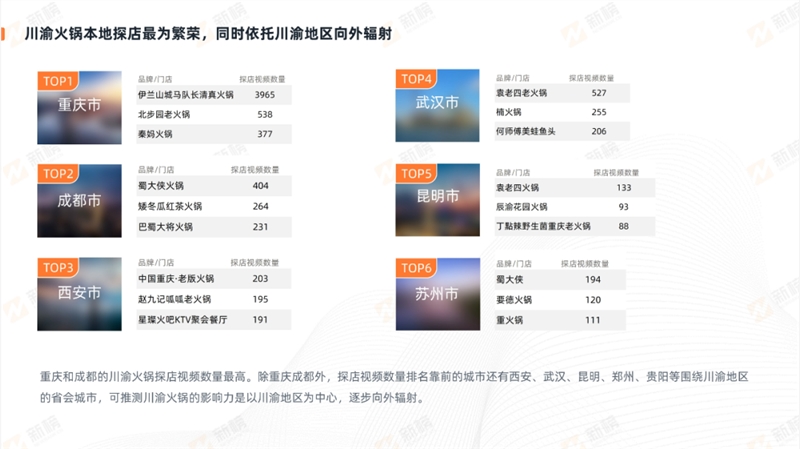
Task: Click the 武汉市 city image
Action: click(437, 103)
